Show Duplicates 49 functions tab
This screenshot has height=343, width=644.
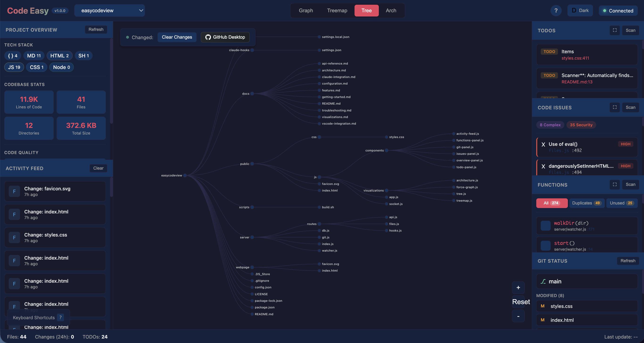[x=586, y=203]
